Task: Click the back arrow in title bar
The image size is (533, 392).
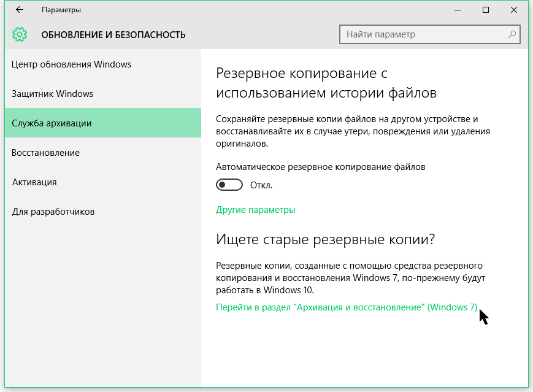Action: click(20, 10)
